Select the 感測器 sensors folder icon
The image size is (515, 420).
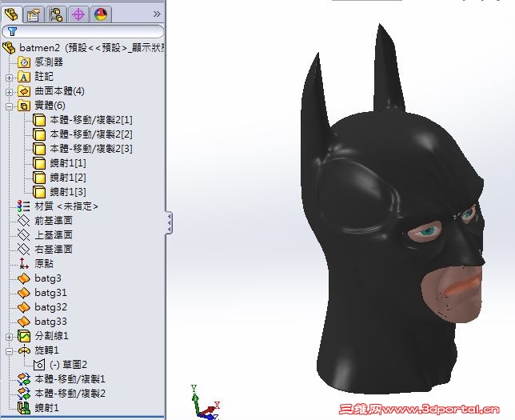24,62
